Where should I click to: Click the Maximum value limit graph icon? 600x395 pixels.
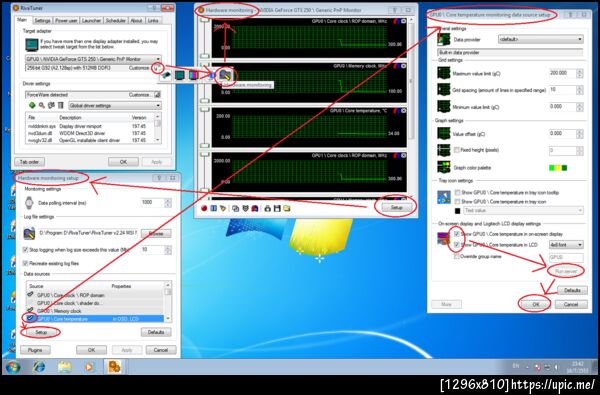[443, 73]
